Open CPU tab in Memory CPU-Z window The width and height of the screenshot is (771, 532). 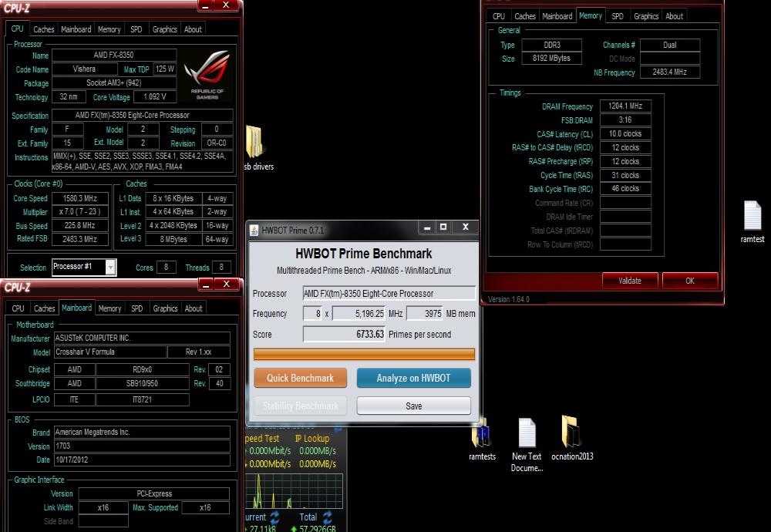(499, 16)
